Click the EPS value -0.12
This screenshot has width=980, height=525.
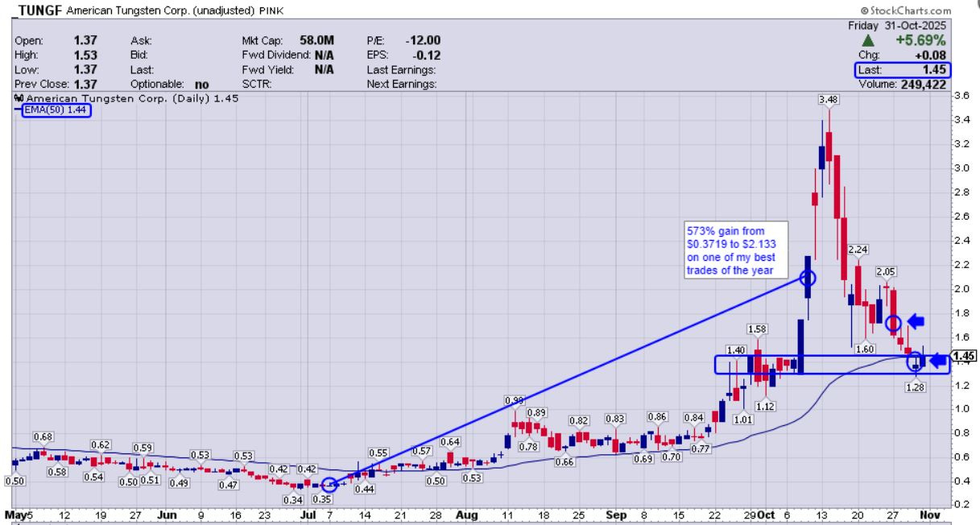tap(428, 54)
